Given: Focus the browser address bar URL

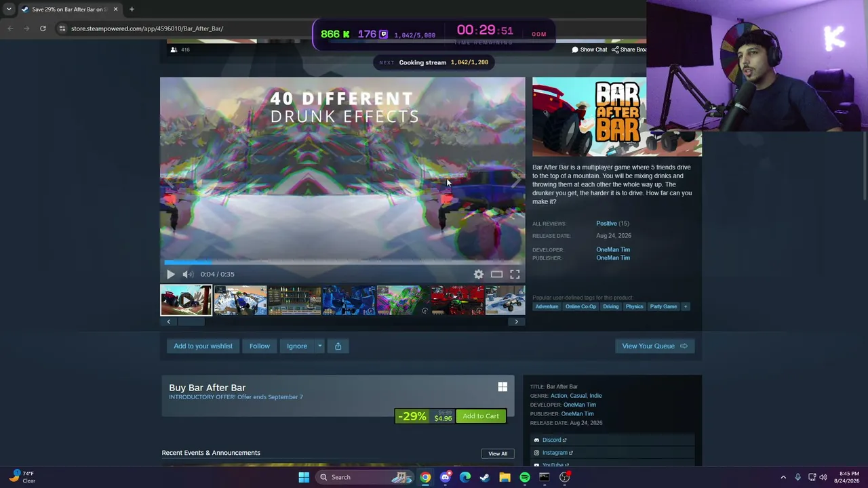Looking at the screenshot, I should click(x=147, y=28).
